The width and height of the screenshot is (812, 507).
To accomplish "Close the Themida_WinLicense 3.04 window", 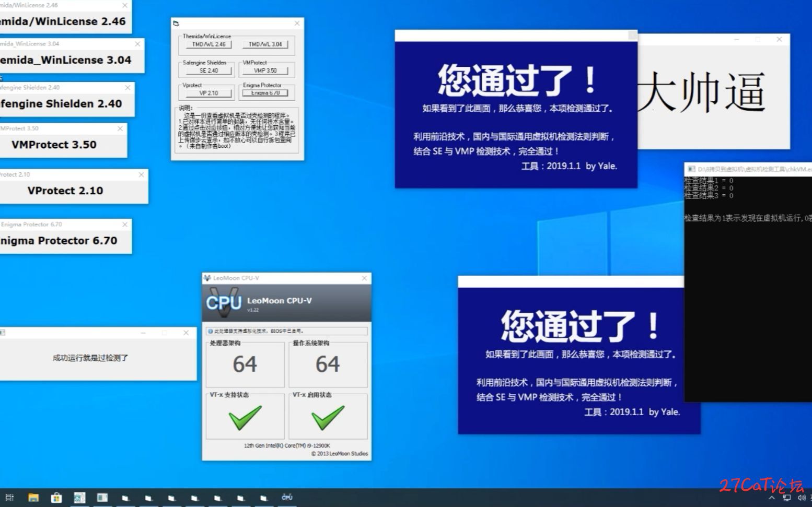I will point(137,44).
